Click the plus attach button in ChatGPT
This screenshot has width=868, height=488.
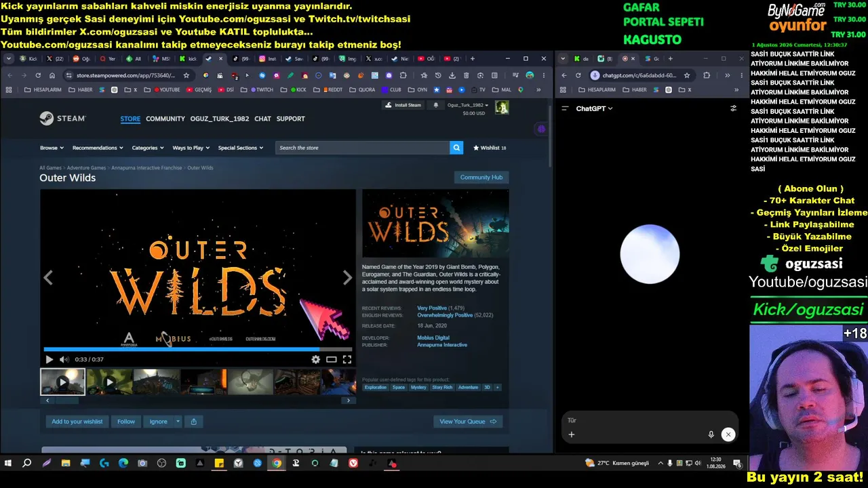coord(572,434)
